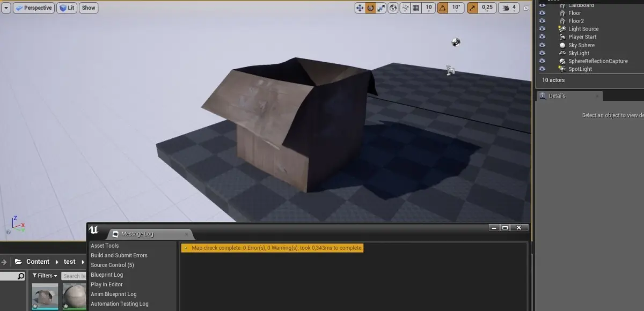Open Build and Submit Errors log
The height and width of the screenshot is (311, 644).
pos(119,255)
